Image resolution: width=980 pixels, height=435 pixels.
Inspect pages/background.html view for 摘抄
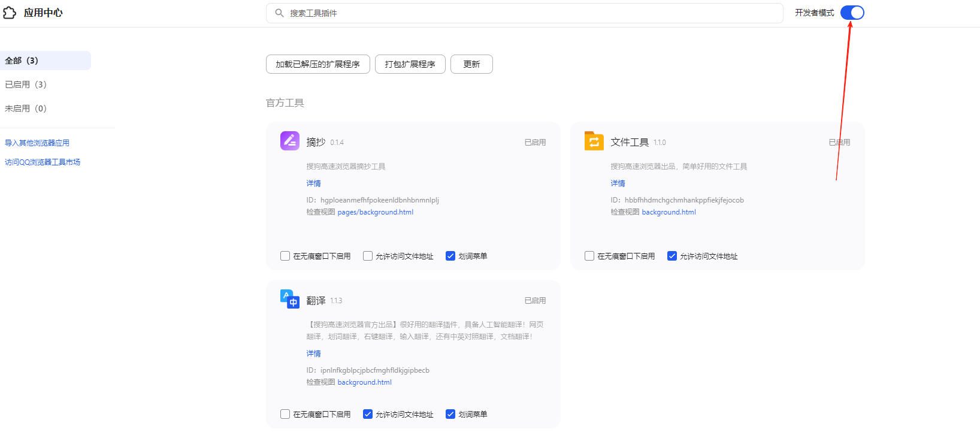coord(376,212)
